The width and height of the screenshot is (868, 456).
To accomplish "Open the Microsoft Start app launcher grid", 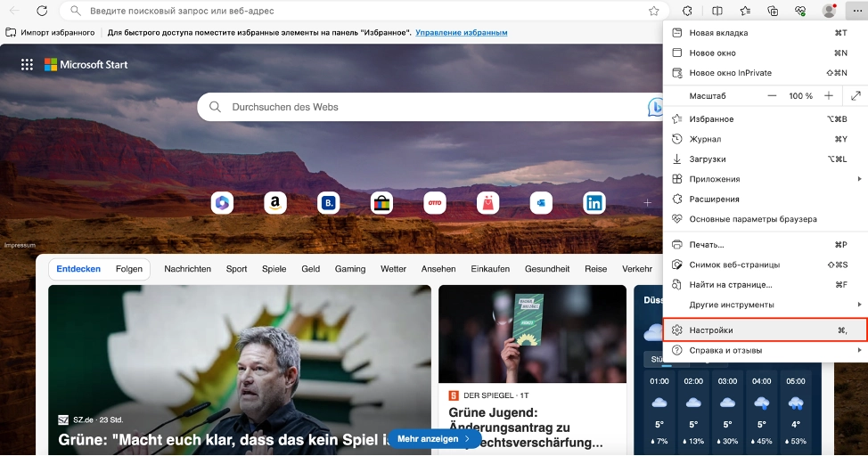I will tap(27, 65).
